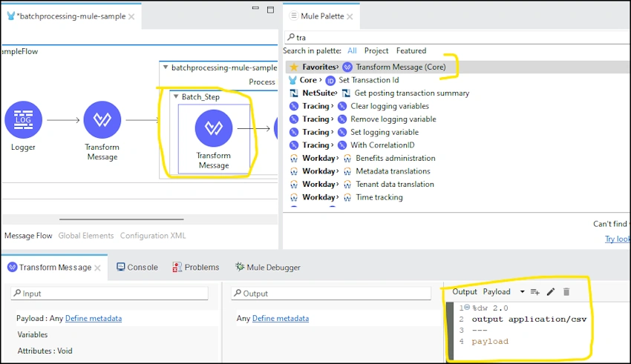Image resolution: width=631 pixels, height=364 pixels.
Task: Collapse the batchprocessing-mule-sample batch job
Action: click(x=166, y=67)
